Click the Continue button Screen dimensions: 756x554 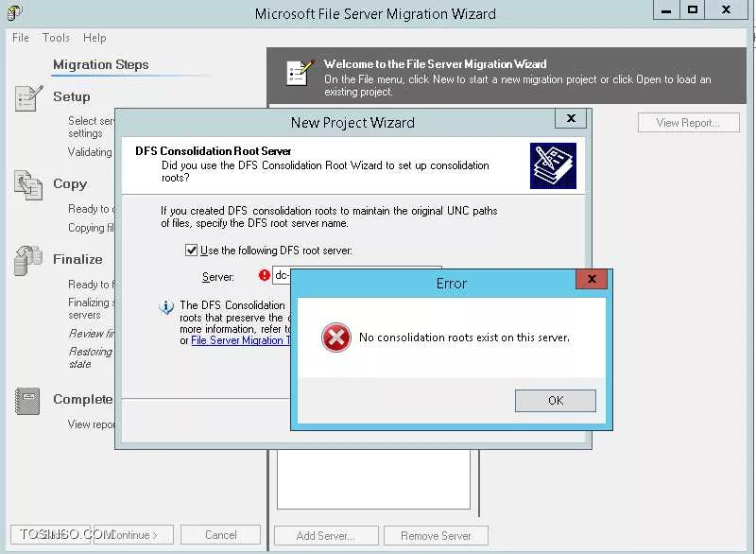pos(133,535)
